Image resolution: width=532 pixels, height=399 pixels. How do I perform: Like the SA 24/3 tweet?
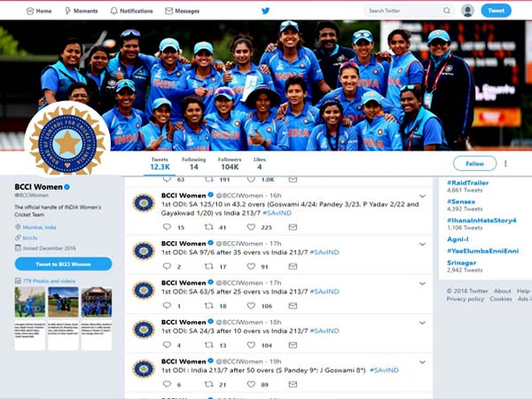(x=251, y=345)
